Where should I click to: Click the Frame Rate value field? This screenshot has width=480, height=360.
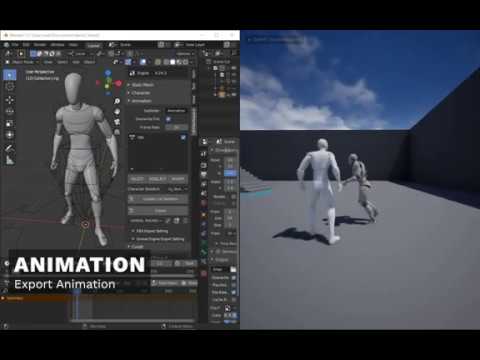pyautogui.click(x=176, y=127)
